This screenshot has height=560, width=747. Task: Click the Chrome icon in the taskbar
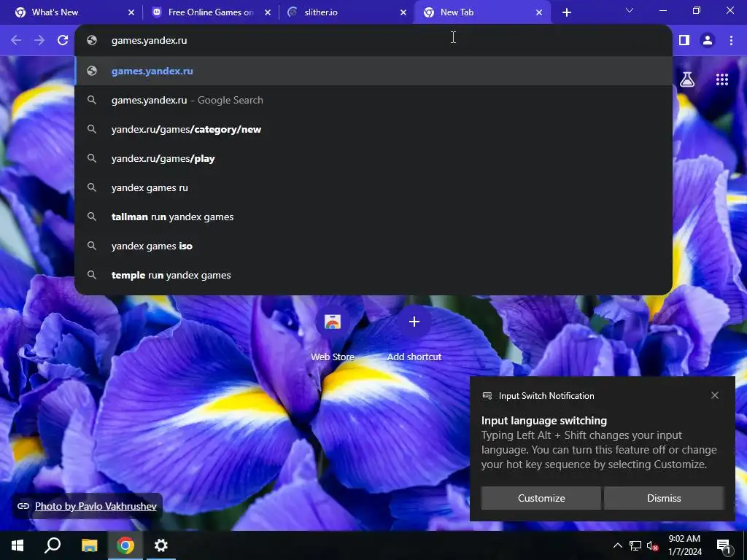(125, 545)
